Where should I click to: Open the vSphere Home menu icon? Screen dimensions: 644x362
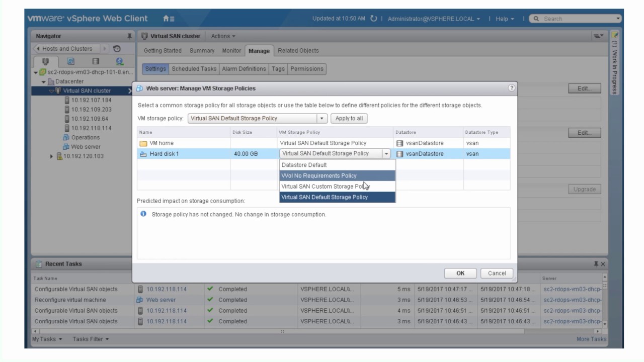coord(169,19)
